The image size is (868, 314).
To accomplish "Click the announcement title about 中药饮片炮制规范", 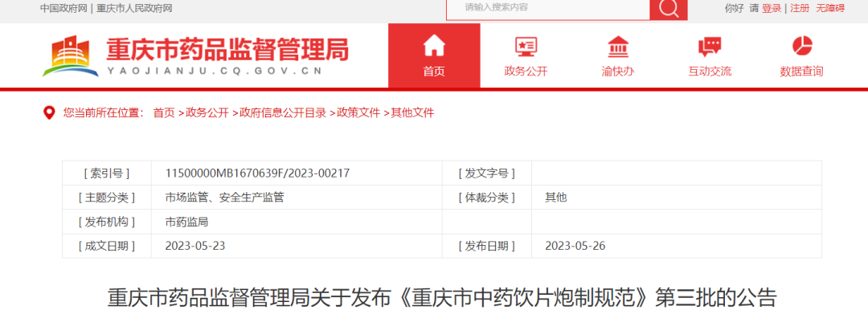I will (x=442, y=297).
